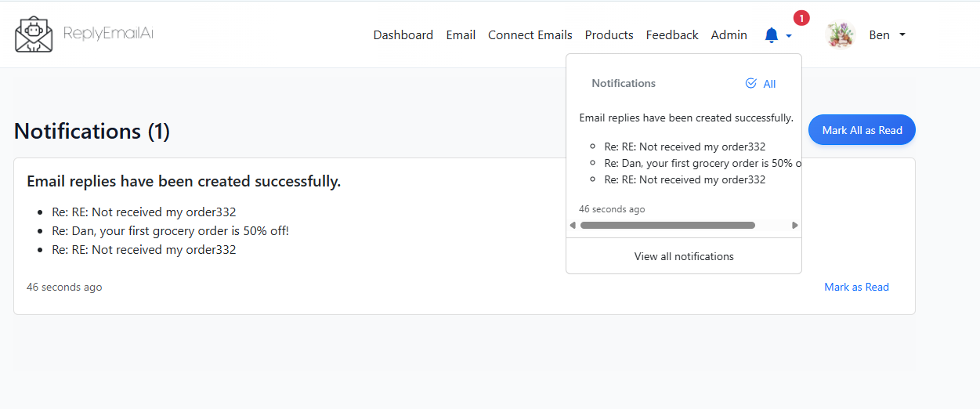This screenshot has width=980, height=409.
Task: Click the notification bell icon
Action: [772, 35]
